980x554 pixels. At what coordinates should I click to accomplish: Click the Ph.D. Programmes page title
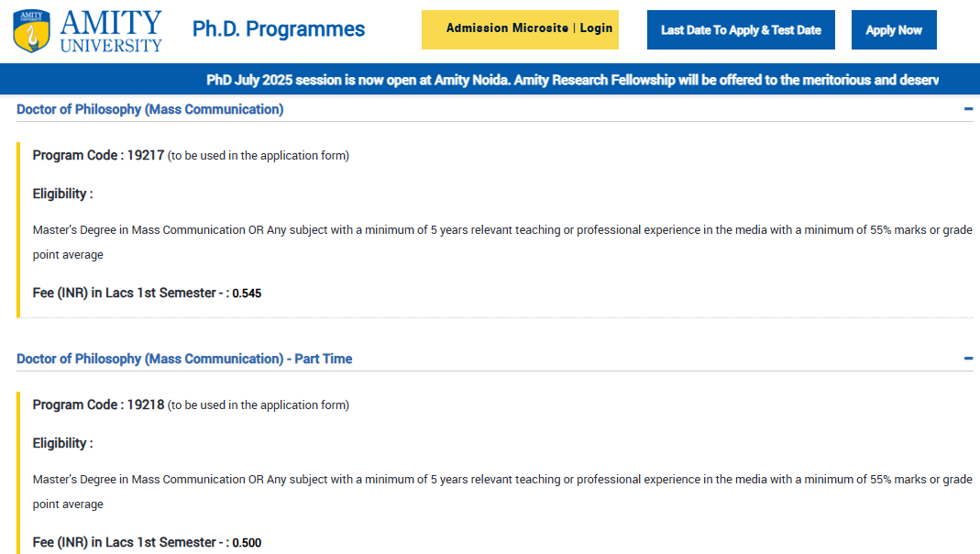279,29
